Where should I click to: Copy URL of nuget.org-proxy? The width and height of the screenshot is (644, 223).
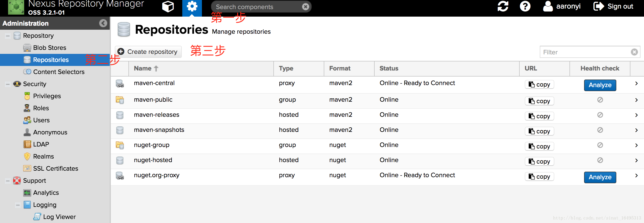click(539, 176)
